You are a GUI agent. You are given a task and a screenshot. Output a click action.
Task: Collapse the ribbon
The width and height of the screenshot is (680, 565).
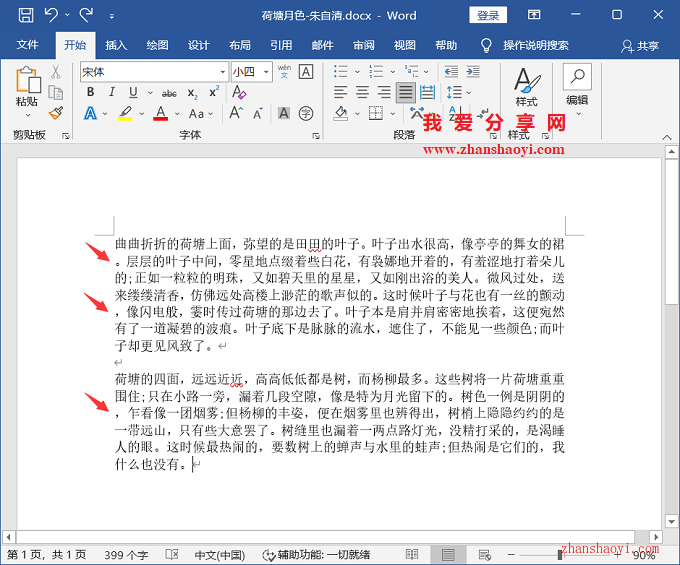click(x=667, y=137)
